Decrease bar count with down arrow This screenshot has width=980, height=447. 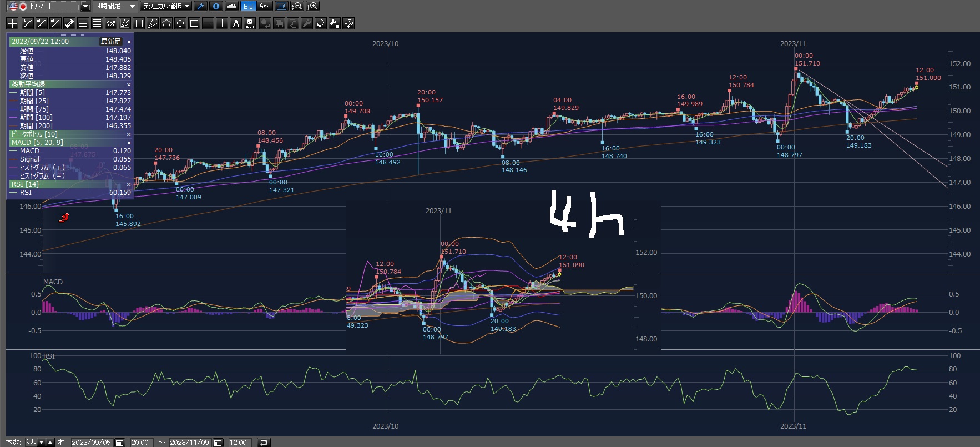(42, 442)
